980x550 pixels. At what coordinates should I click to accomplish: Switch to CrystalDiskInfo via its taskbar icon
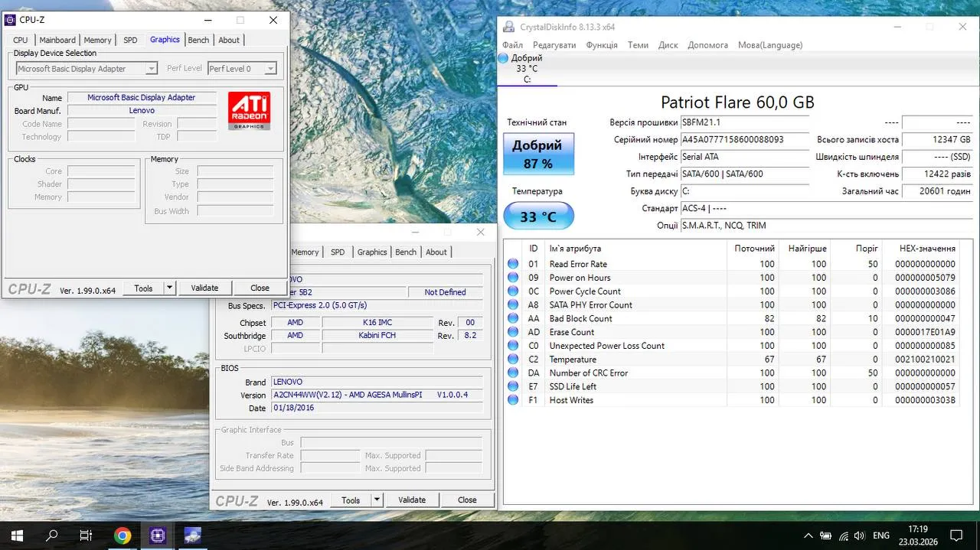(x=192, y=535)
